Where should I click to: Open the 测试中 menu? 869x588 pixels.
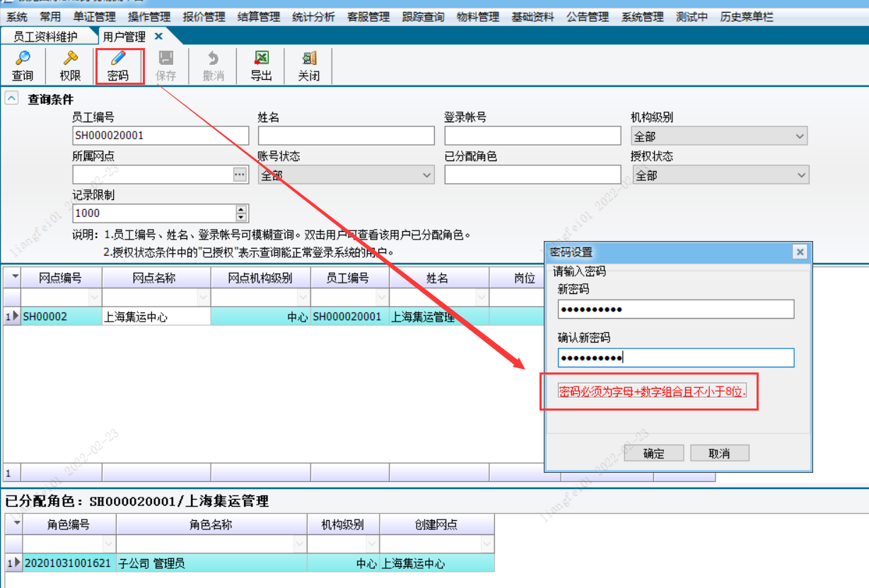coord(692,16)
